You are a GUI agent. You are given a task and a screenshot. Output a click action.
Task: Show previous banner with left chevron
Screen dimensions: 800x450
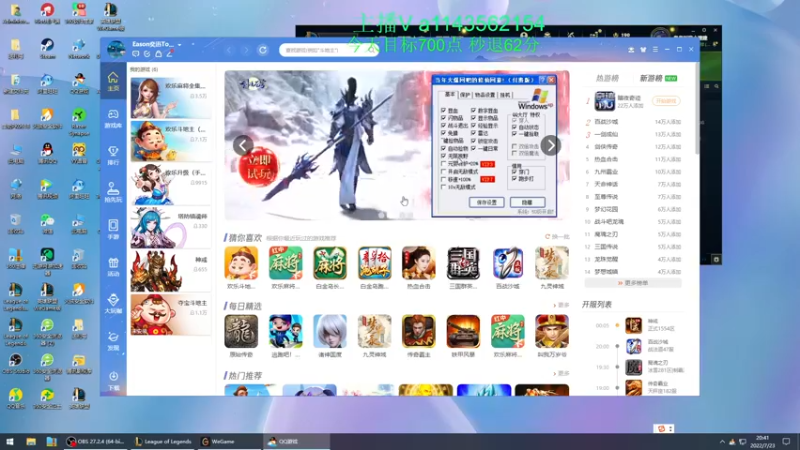pos(243,145)
